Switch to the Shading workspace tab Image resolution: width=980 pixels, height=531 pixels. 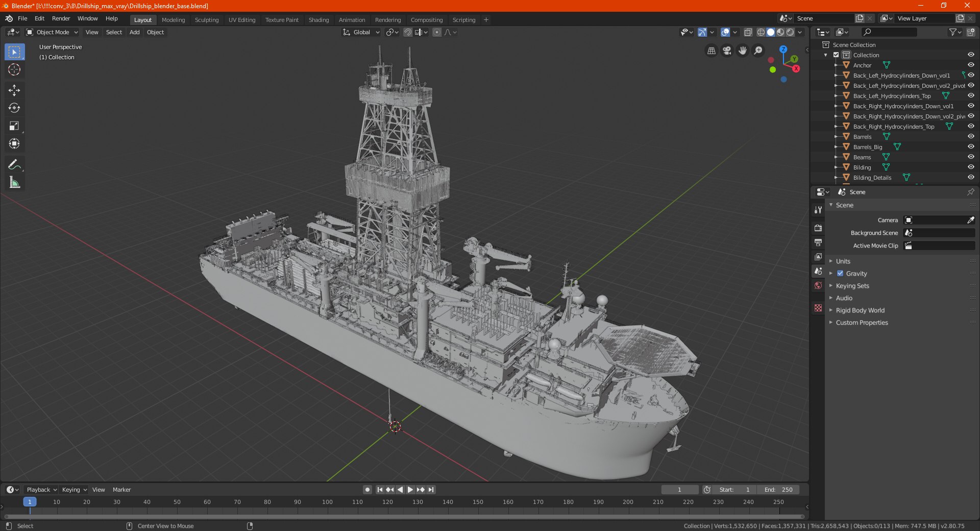coord(318,20)
